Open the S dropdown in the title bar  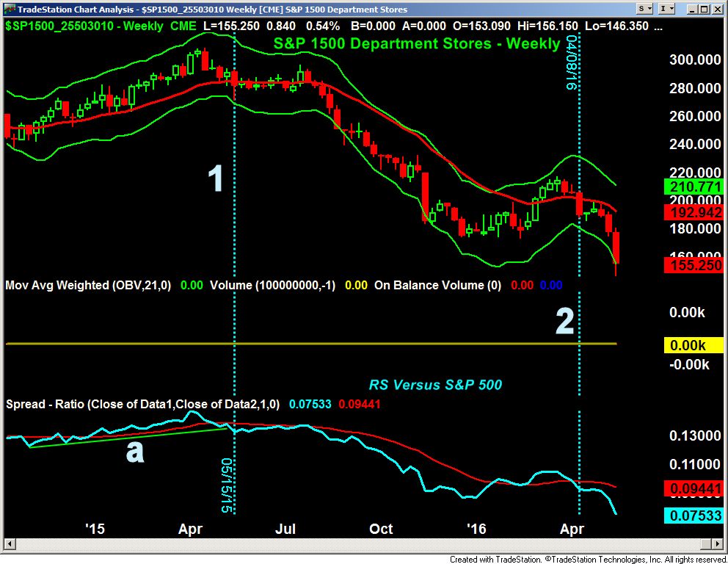(x=645, y=9)
